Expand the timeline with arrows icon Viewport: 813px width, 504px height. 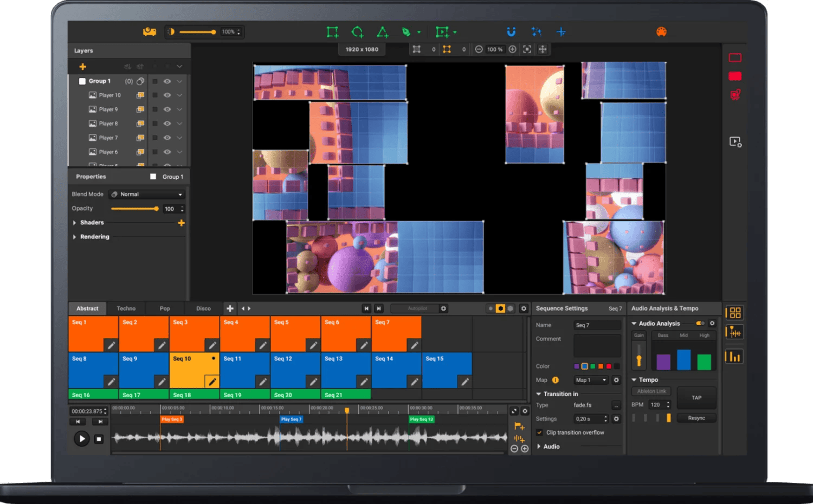pyautogui.click(x=514, y=411)
